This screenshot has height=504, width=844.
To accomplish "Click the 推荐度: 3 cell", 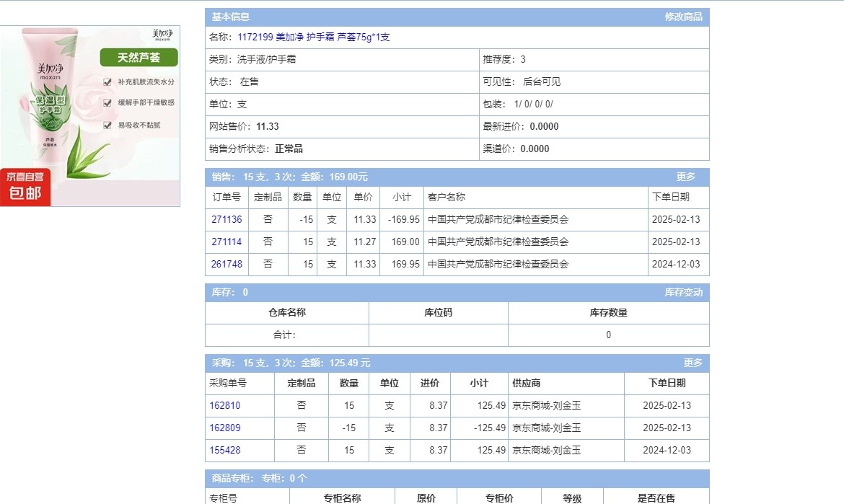I will pos(594,60).
